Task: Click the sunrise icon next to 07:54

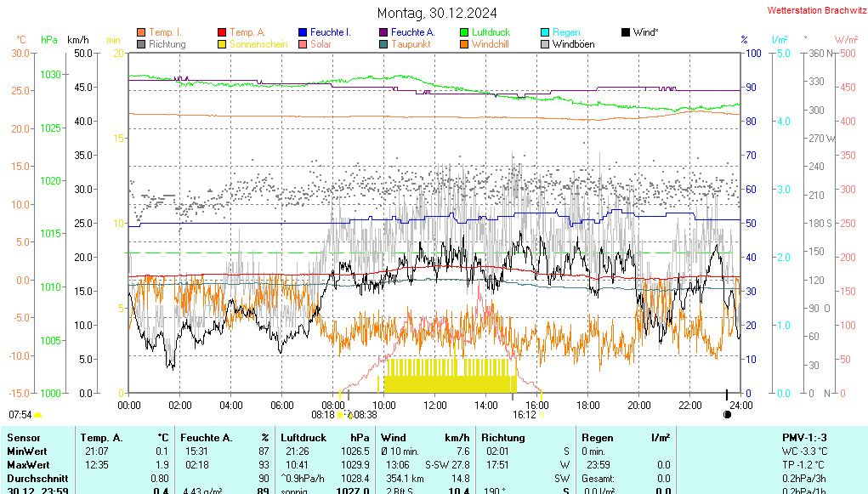Action: (x=38, y=415)
